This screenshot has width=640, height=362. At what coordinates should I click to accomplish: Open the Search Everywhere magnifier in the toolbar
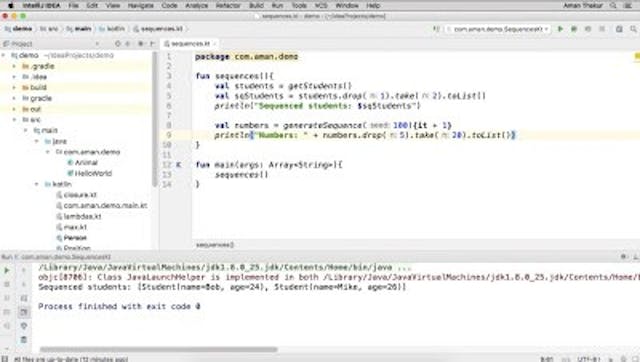point(633,29)
